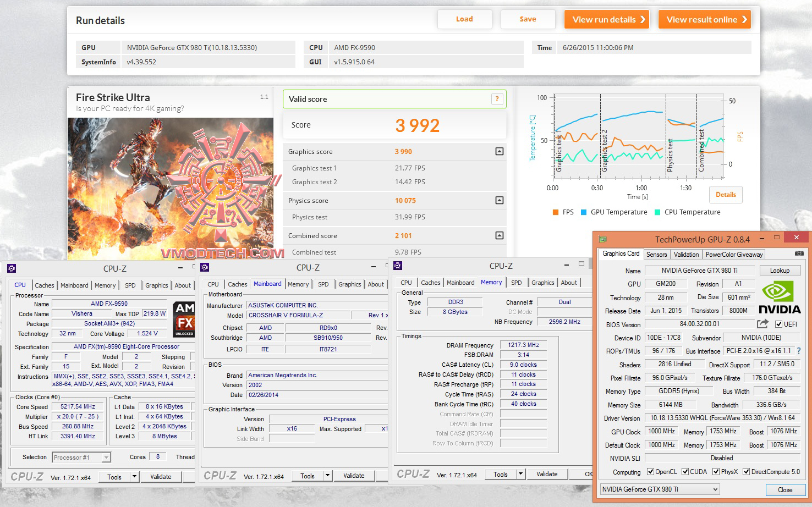This screenshot has width=812, height=507.
Task: Click the Graphics score value 3 990
Action: tap(403, 152)
